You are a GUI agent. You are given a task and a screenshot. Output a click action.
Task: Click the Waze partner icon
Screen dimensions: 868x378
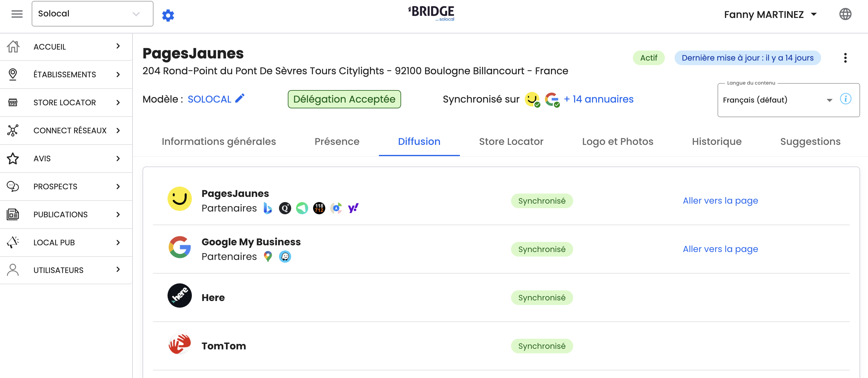tap(285, 257)
